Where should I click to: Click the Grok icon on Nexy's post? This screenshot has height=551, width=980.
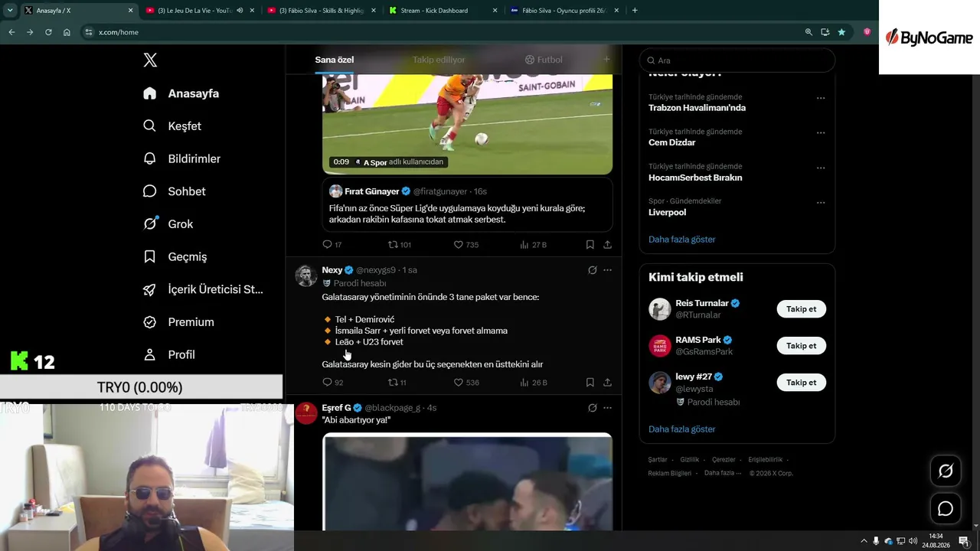click(592, 270)
